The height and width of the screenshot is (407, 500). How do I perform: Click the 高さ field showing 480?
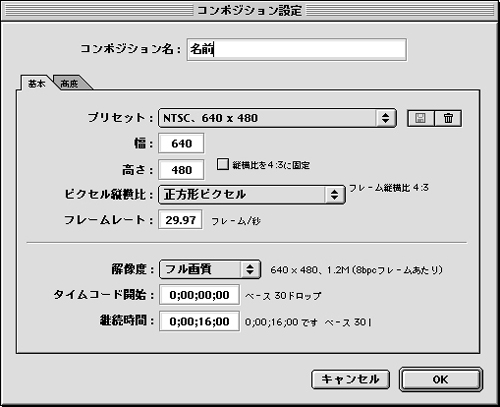click(181, 170)
